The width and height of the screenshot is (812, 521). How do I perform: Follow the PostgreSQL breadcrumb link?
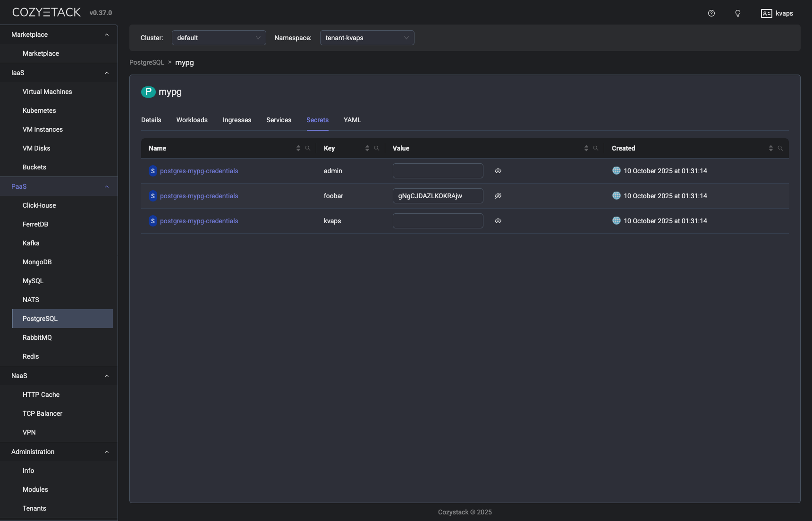[146, 62]
